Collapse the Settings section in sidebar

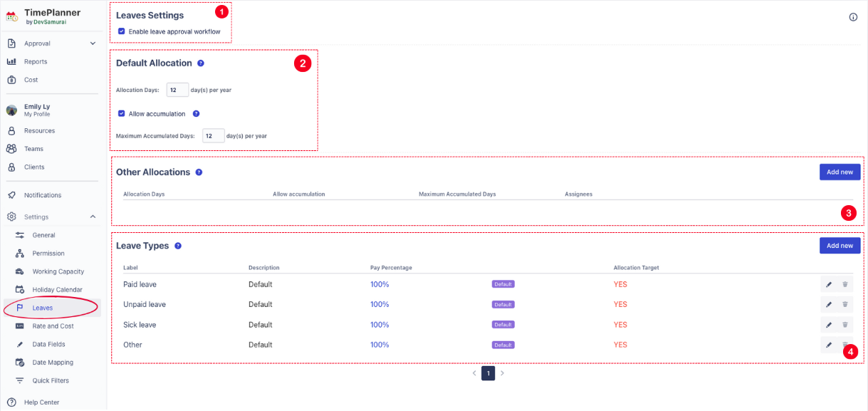(93, 217)
